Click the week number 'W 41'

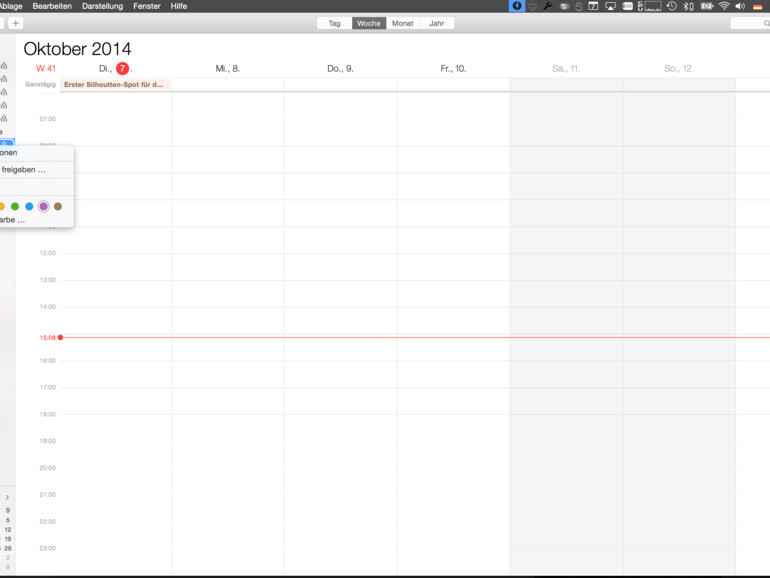[46, 68]
